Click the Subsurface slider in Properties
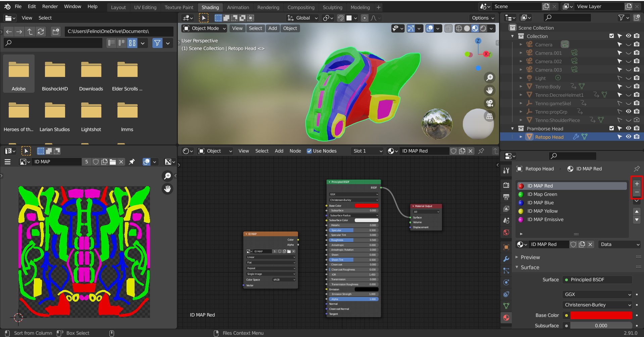The height and width of the screenshot is (337, 644). [x=601, y=326]
